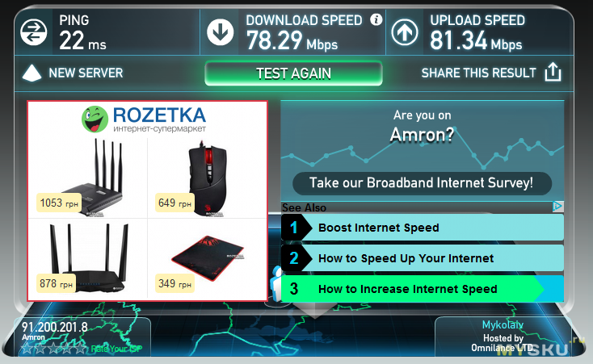Click the AdChoices icon near See Also
Image resolution: width=593 pixels, height=364 pixels.
[x=557, y=207]
